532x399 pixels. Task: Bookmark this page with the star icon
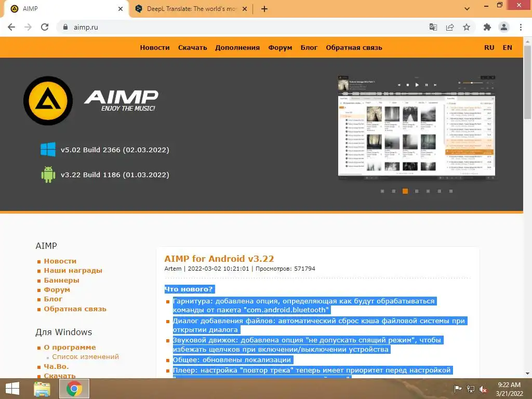[x=467, y=27]
